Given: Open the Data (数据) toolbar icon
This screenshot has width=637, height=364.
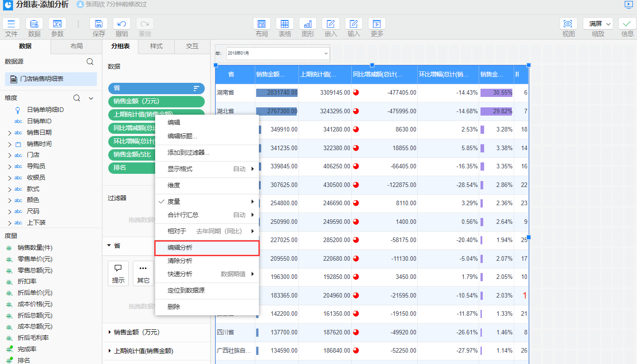Looking at the screenshot, I should tap(34, 24).
